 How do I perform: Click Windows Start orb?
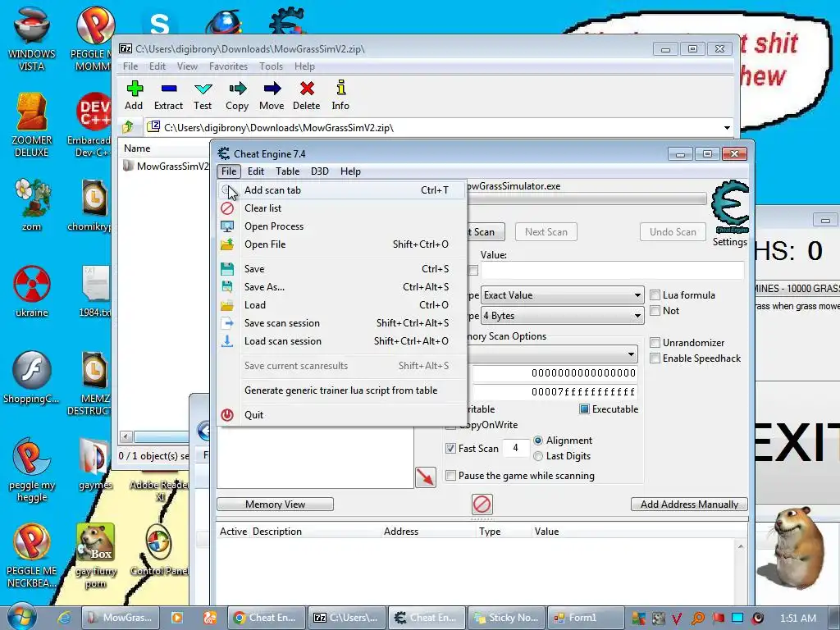tap(21, 617)
